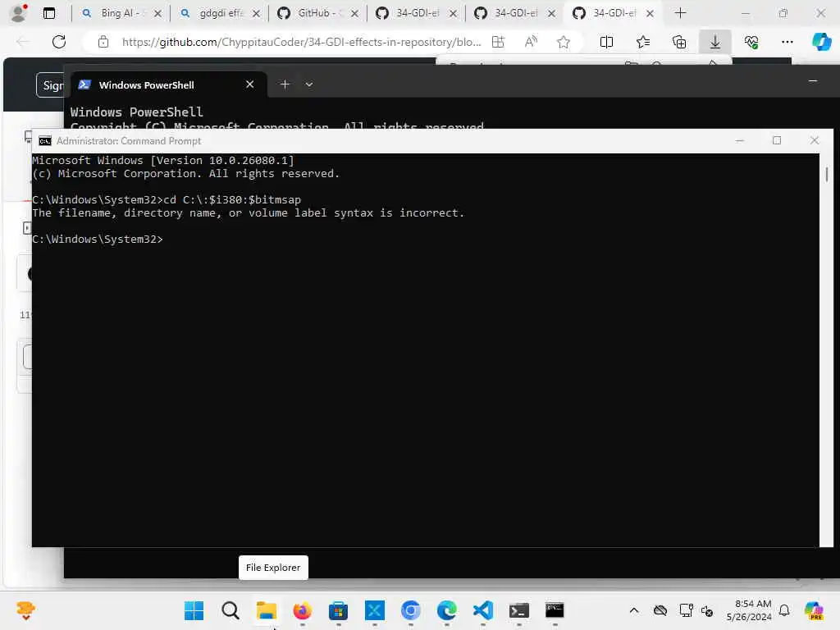Click the Command Prompt vertical scrollbar thumb
Viewport: 840px width, 630px height.
[x=827, y=174]
